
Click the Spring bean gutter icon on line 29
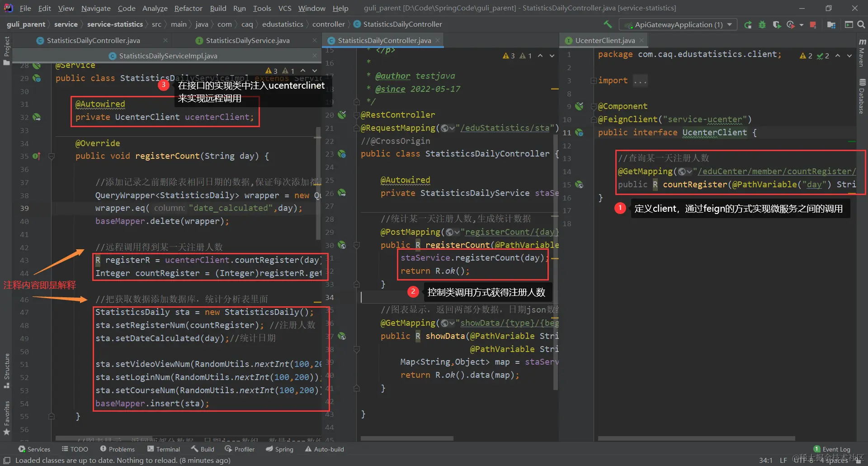tap(37, 78)
